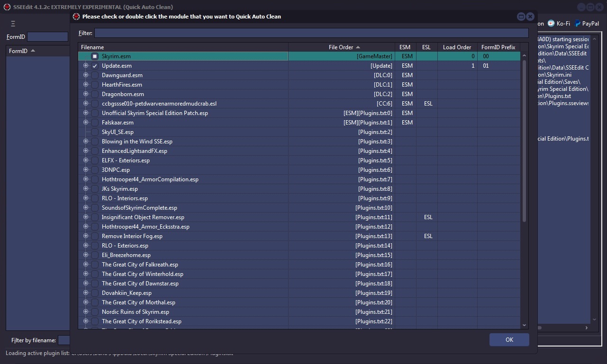Image resolution: width=607 pixels, height=364 pixels.
Task: Select Insignificant Object Remover.esp row
Action: pos(299,217)
